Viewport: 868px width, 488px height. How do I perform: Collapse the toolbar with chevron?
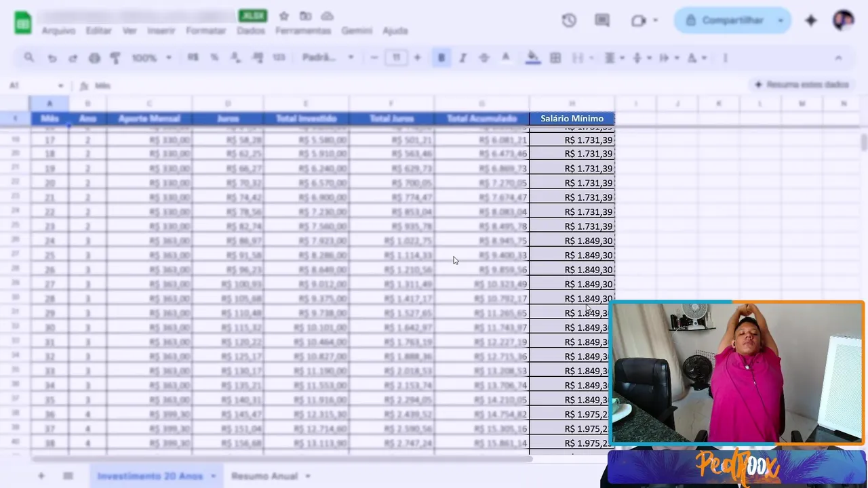[838, 58]
